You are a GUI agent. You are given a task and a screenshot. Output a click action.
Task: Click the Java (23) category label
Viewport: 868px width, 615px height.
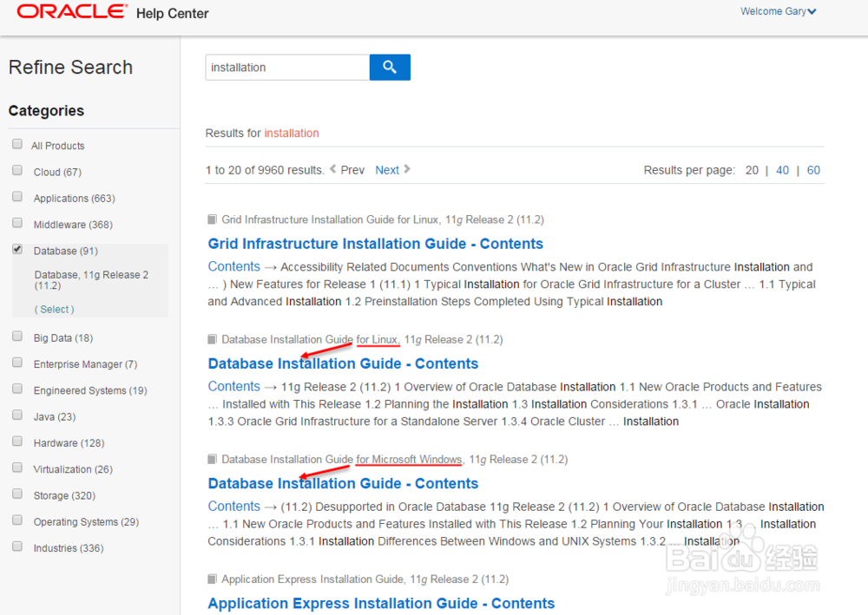54,417
